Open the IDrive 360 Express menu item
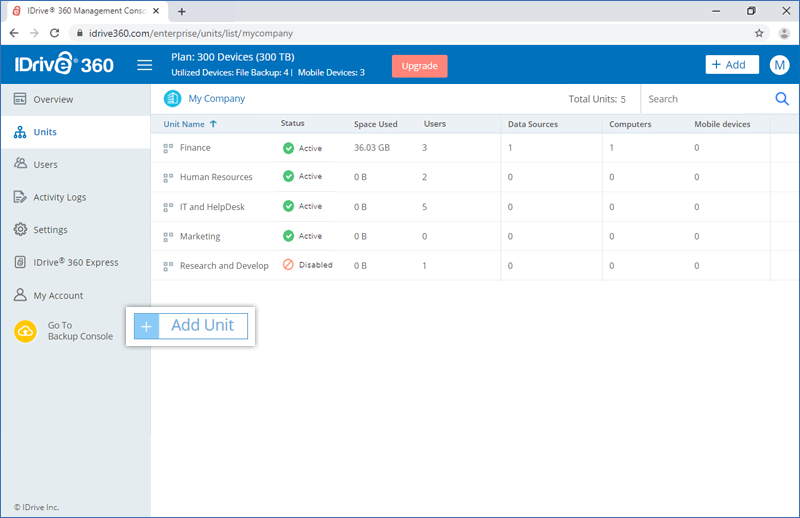This screenshot has height=518, width=800. 76,262
